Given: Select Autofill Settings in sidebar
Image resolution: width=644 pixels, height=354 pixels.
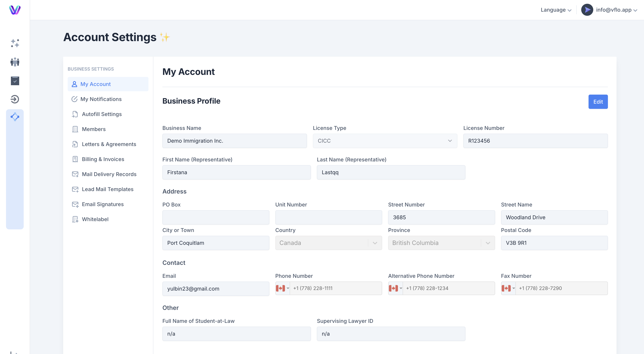Looking at the screenshot, I should click(102, 114).
